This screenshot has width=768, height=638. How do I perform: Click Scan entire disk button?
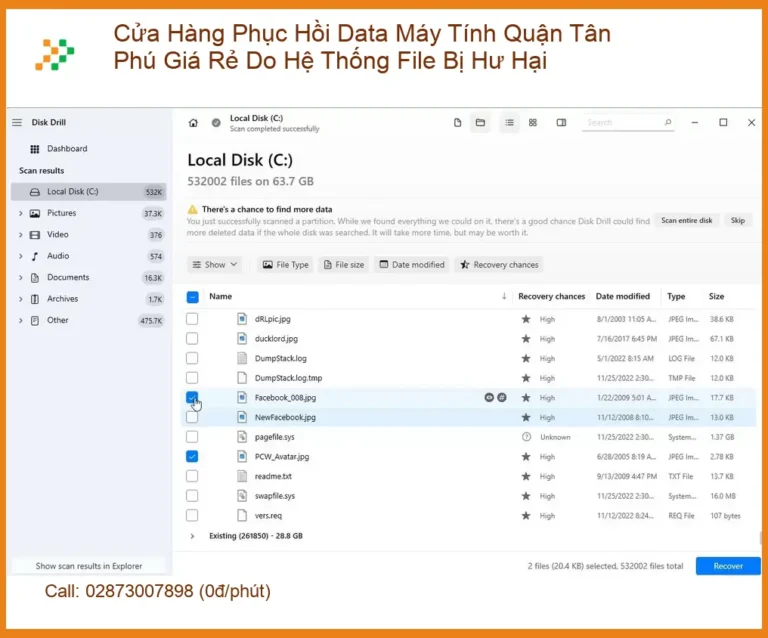click(687, 220)
